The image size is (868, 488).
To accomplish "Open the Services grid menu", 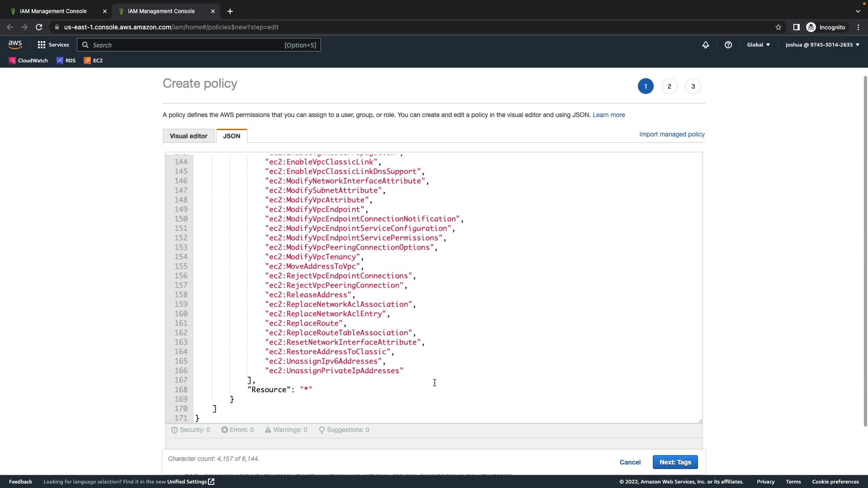I will [53, 45].
